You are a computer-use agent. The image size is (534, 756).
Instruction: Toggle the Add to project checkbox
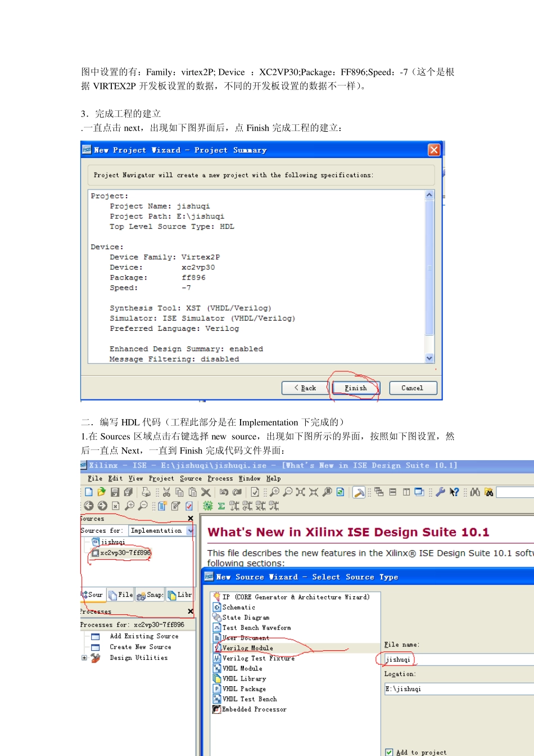(389, 752)
